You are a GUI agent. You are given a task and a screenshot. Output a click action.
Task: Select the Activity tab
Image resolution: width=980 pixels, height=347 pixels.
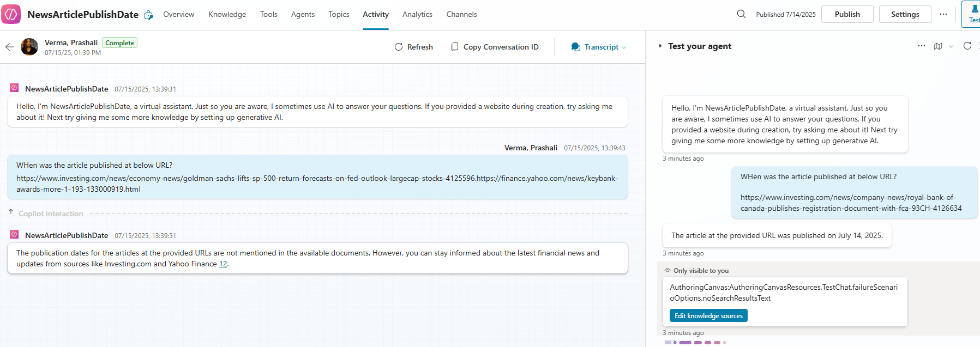pyautogui.click(x=376, y=14)
